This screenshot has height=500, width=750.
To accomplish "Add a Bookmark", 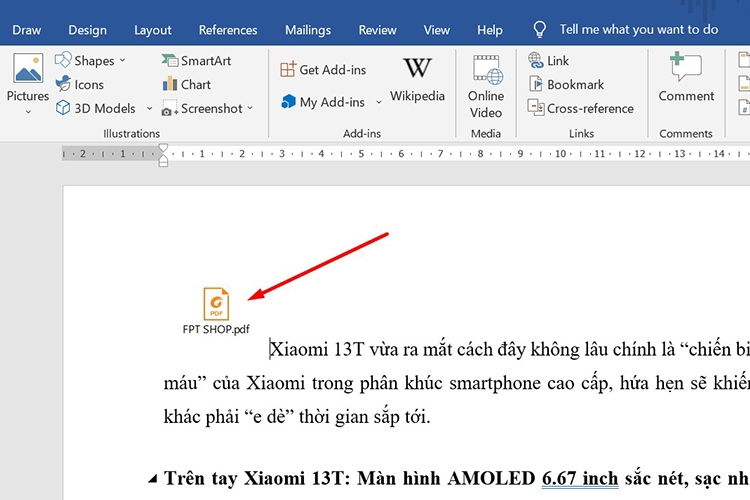I will 566,84.
